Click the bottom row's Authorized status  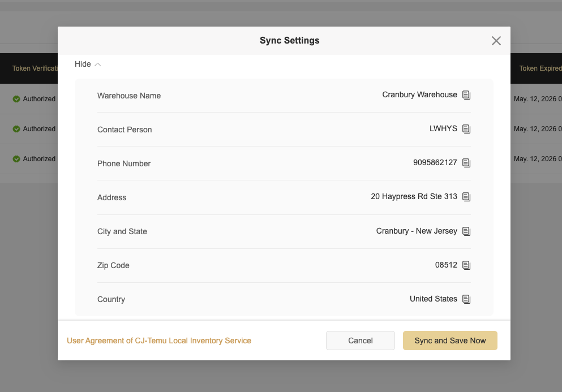(38, 159)
